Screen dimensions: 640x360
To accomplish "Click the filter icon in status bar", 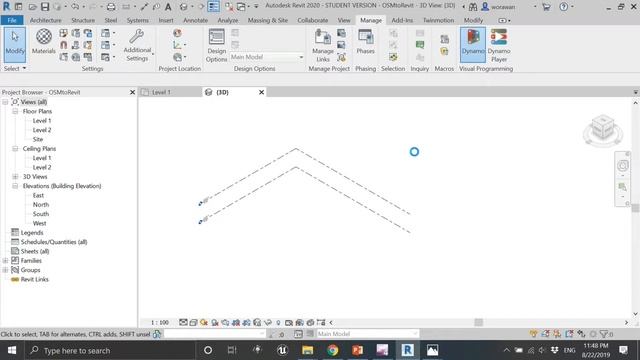I will (x=604, y=334).
